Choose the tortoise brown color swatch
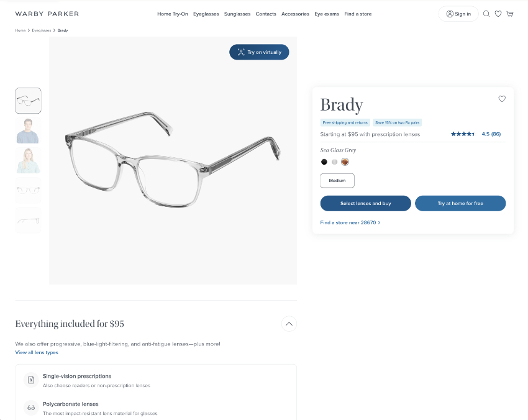 [x=345, y=162]
